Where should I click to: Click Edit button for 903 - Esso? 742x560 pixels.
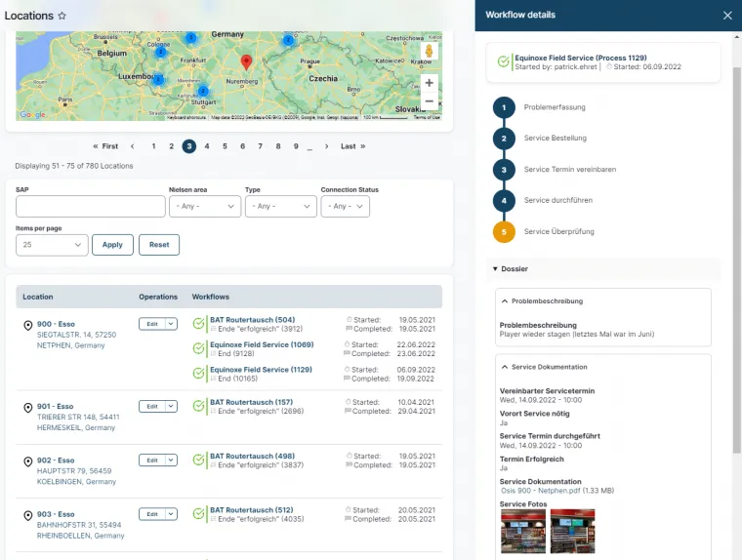[x=152, y=514]
